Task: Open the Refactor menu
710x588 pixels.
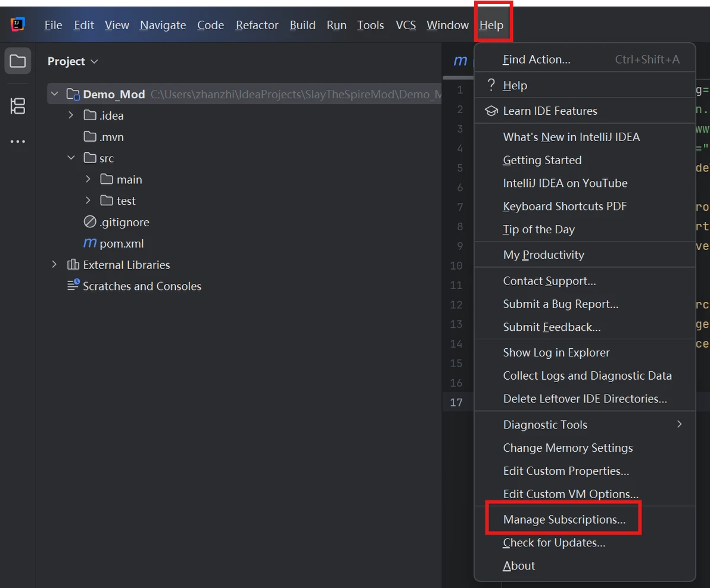Action: [x=257, y=25]
